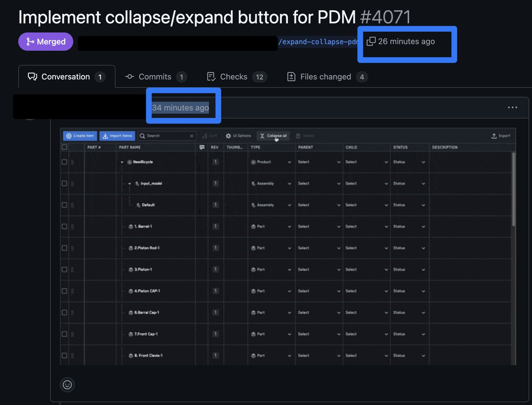The image size is (532, 405).
Task: Click the copy branch name icon
Action: (371, 41)
